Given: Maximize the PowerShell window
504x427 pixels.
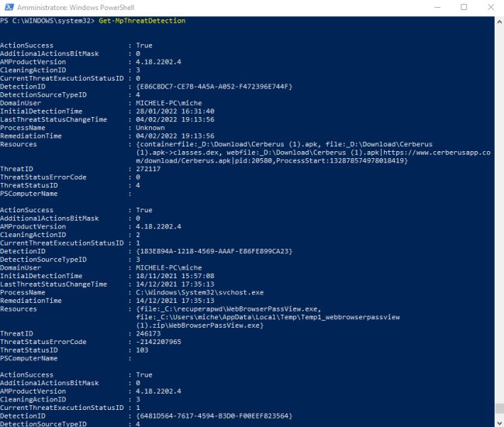Looking at the screenshot, I should tap(464, 7).
